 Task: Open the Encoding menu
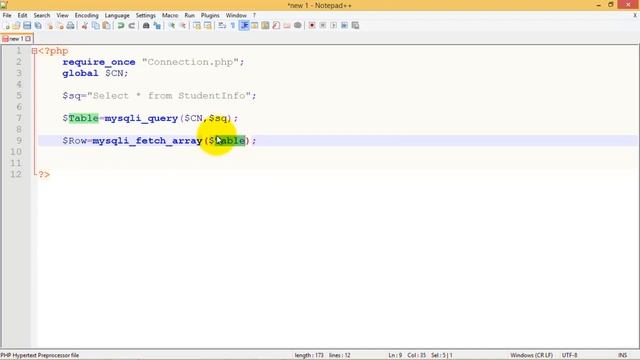[87, 16]
